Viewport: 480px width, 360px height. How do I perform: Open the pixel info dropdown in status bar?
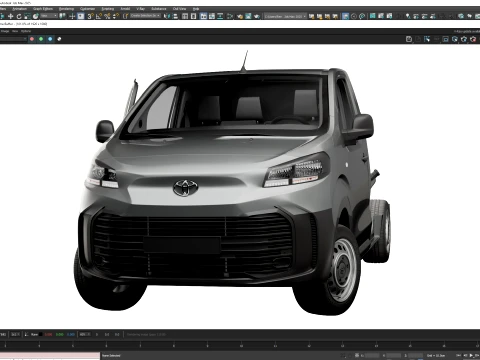[85, 334]
